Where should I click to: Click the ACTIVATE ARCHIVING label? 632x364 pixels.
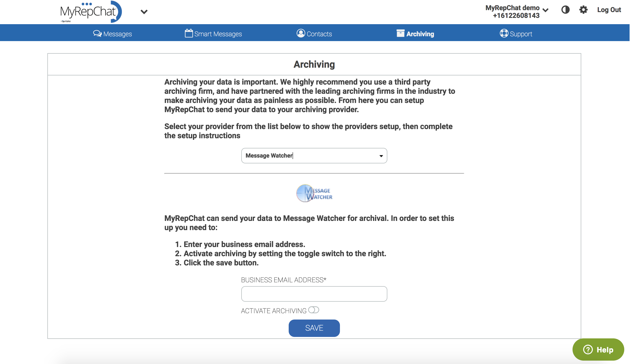point(273,311)
